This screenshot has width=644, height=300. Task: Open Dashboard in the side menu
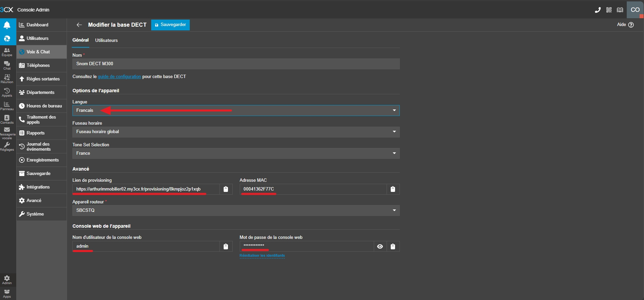(x=42, y=25)
